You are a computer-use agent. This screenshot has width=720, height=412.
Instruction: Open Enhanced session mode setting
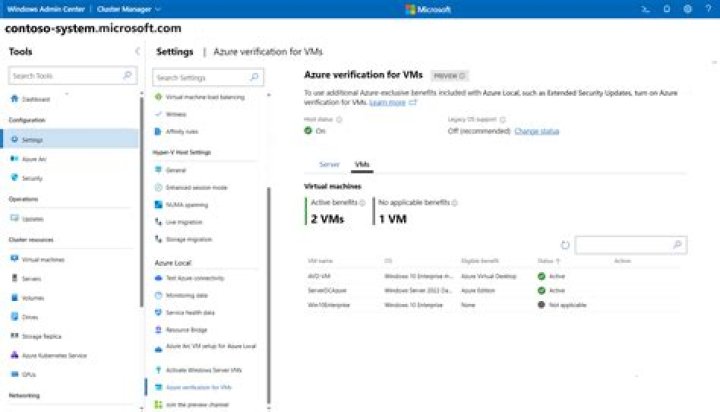click(x=196, y=187)
